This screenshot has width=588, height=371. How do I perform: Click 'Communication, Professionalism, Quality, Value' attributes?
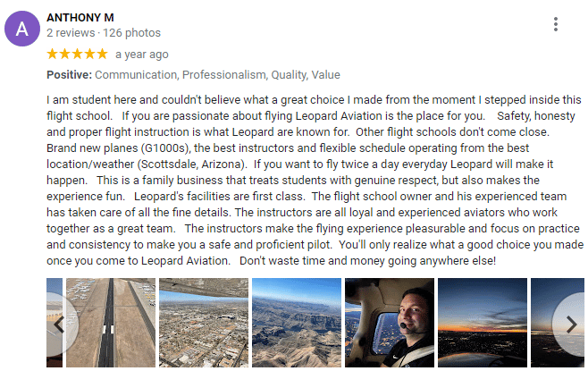[217, 75]
